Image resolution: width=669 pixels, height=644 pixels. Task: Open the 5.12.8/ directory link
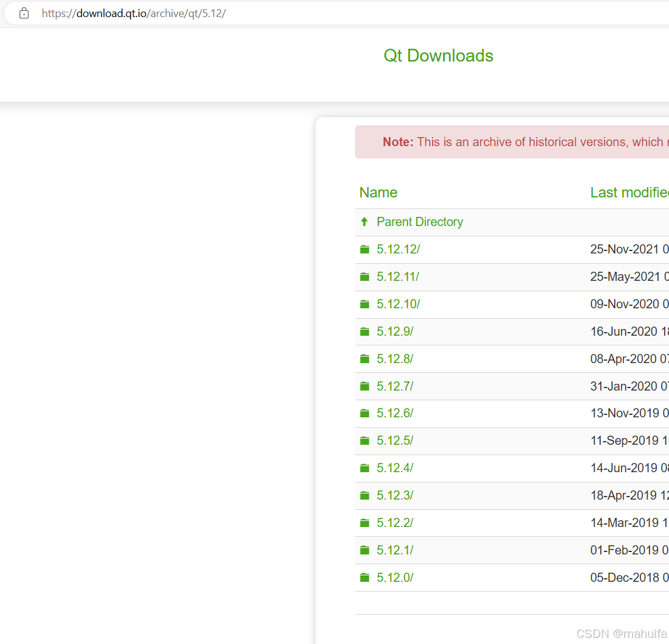[x=395, y=358]
